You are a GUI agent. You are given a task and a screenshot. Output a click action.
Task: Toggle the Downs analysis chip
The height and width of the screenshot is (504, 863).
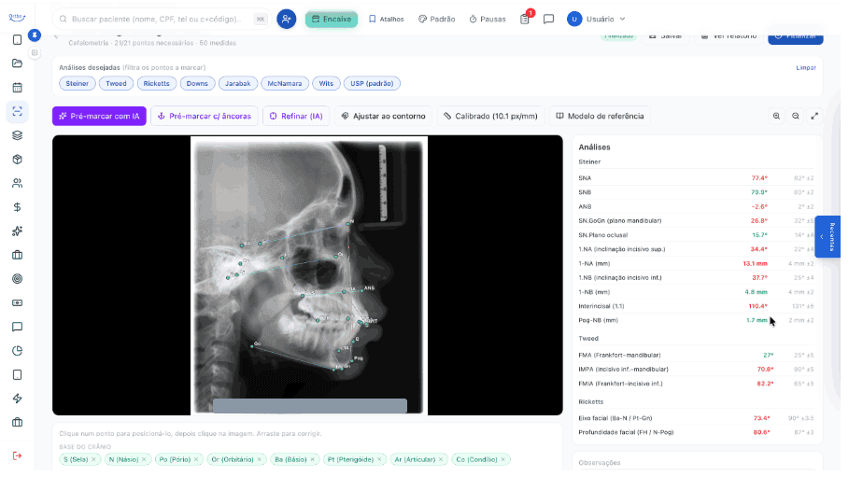tap(197, 84)
